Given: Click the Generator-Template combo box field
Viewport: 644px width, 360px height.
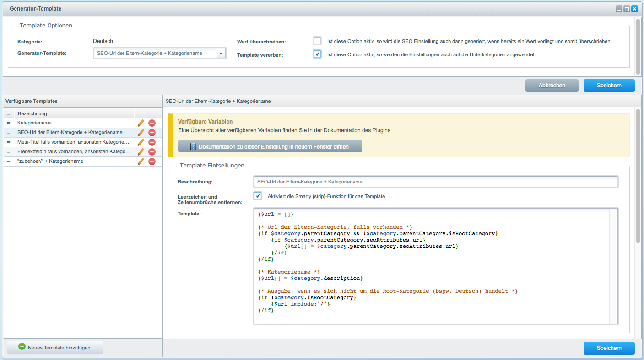Looking at the screenshot, I should [155, 54].
